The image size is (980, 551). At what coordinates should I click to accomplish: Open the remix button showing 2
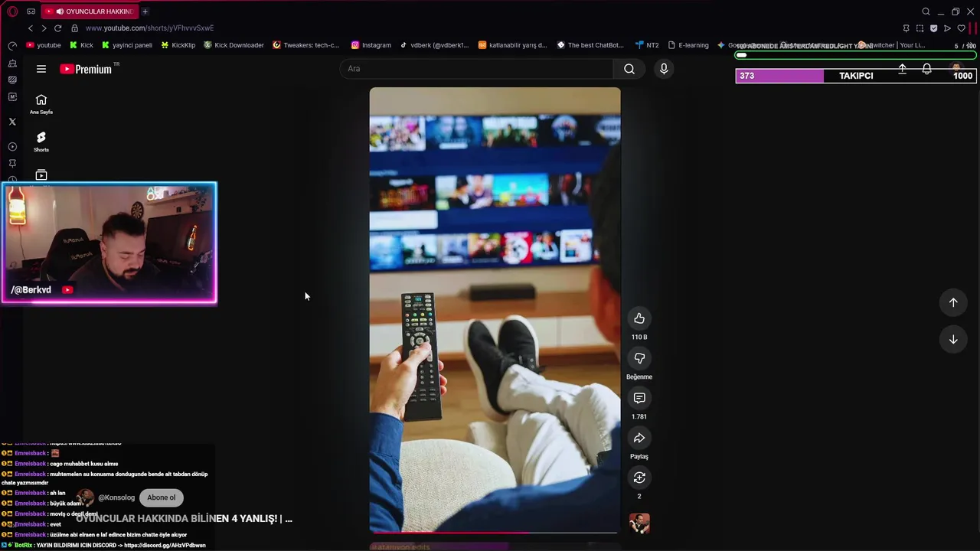click(639, 478)
